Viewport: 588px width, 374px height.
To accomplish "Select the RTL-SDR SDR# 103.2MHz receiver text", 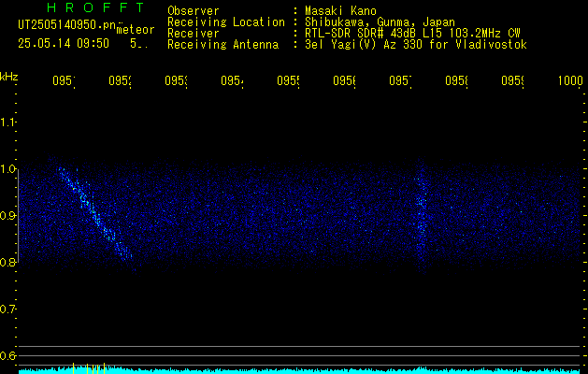I will click(x=412, y=34).
